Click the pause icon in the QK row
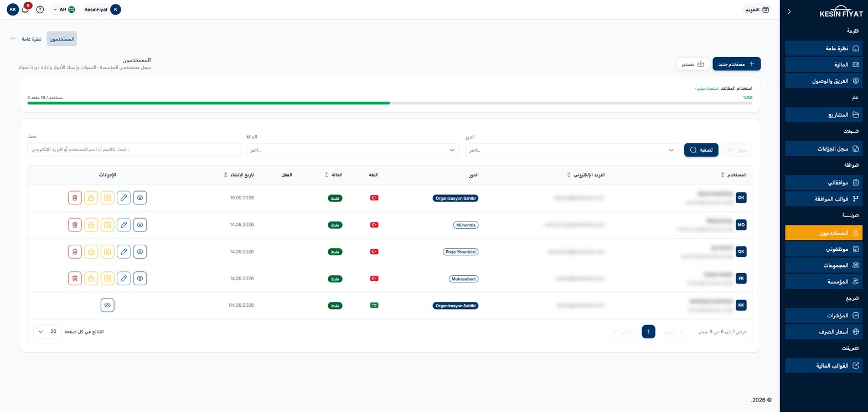The image size is (868, 412). (107, 251)
